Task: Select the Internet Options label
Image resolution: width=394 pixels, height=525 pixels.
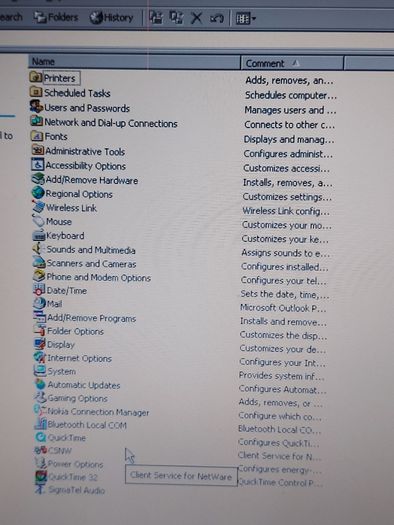Action: (79, 358)
